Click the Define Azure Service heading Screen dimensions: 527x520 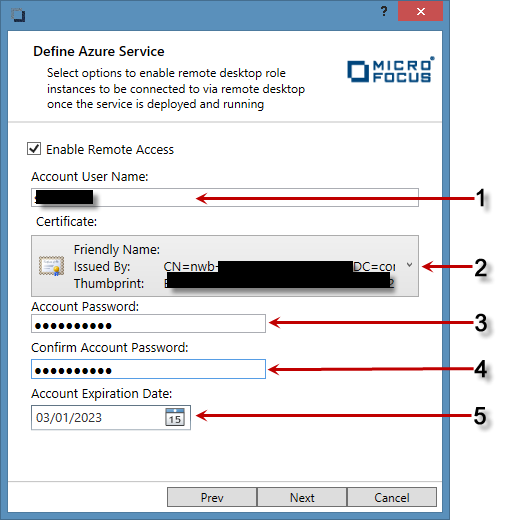tap(99, 51)
